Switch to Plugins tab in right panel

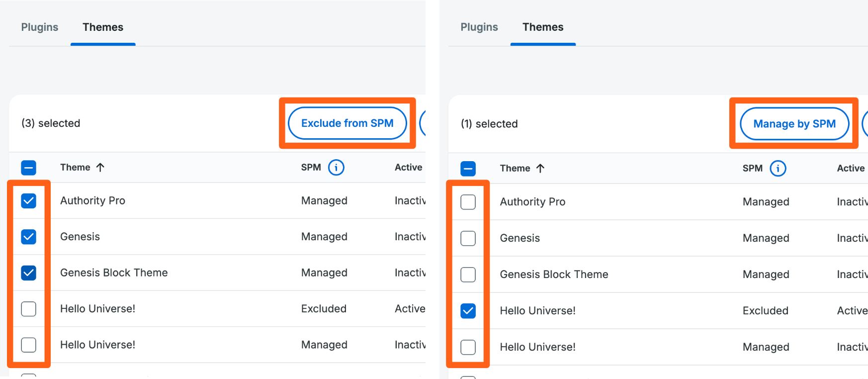[479, 27]
